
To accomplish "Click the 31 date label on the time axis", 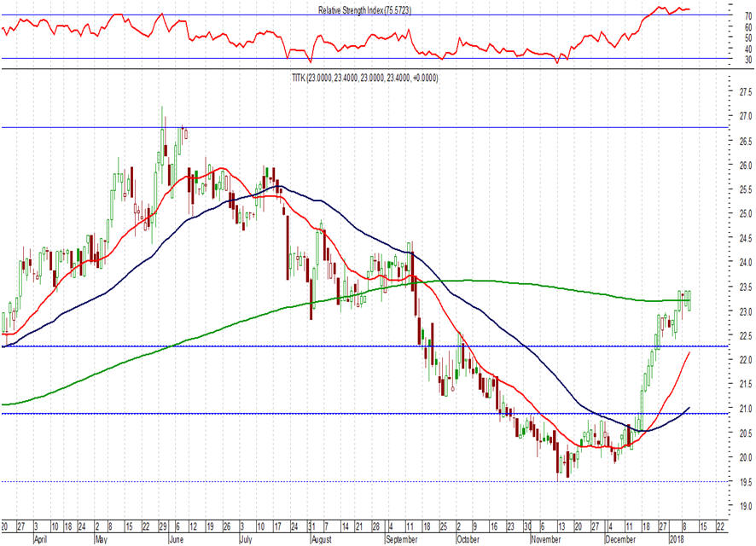I will [312, 526].
